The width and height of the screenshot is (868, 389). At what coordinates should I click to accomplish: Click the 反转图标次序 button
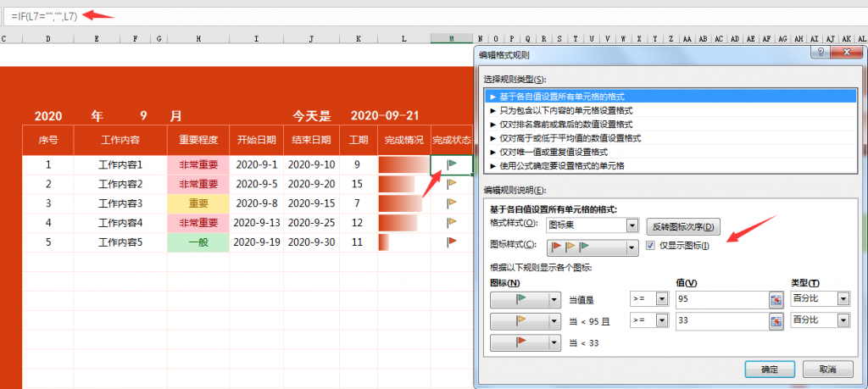point(684,226)
